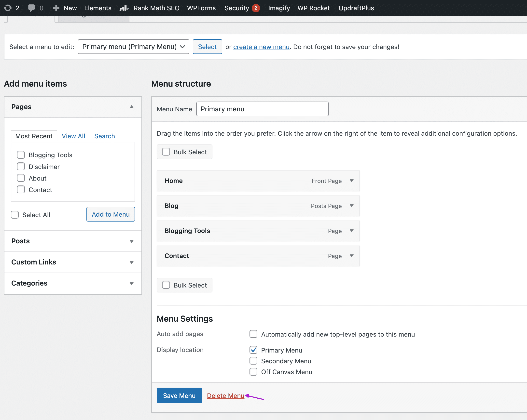Click the Save Menu button
The width and height of the screenshot is (527, 420).
[179, 395]
